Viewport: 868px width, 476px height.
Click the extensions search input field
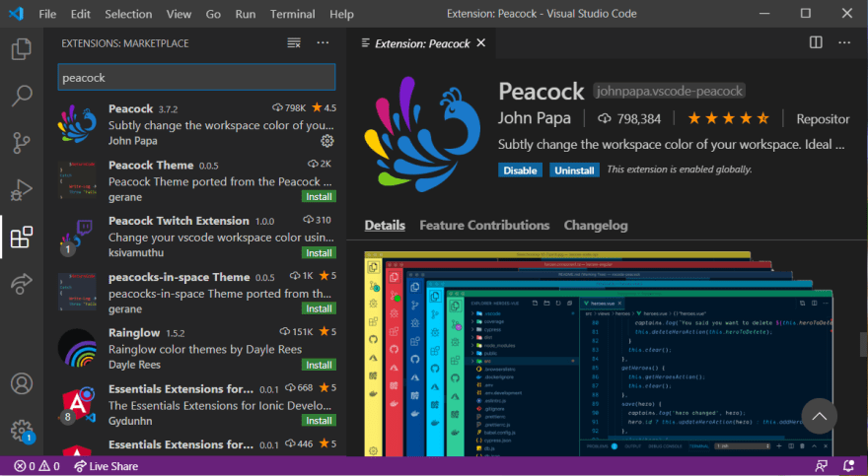click(x=196, y=77)
